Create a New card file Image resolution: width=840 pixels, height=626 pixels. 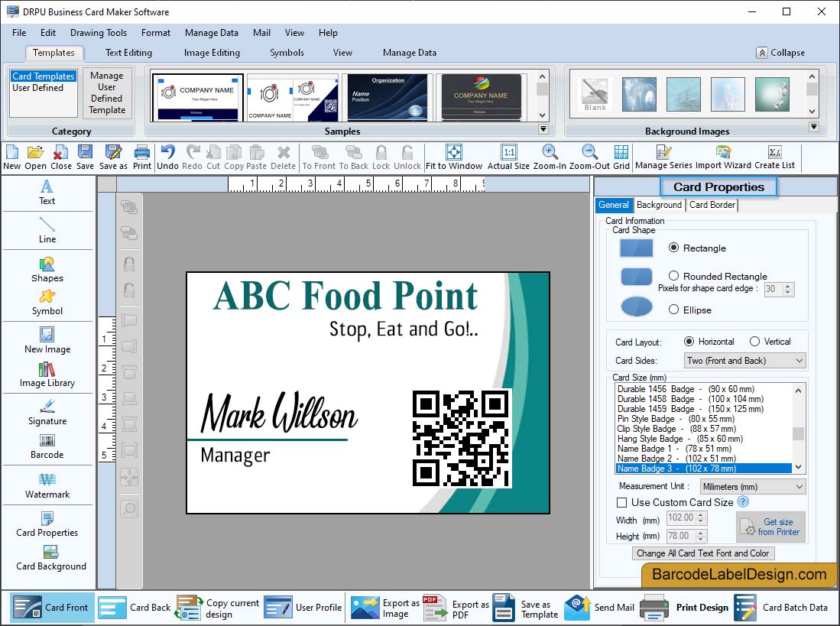point(11,158)
